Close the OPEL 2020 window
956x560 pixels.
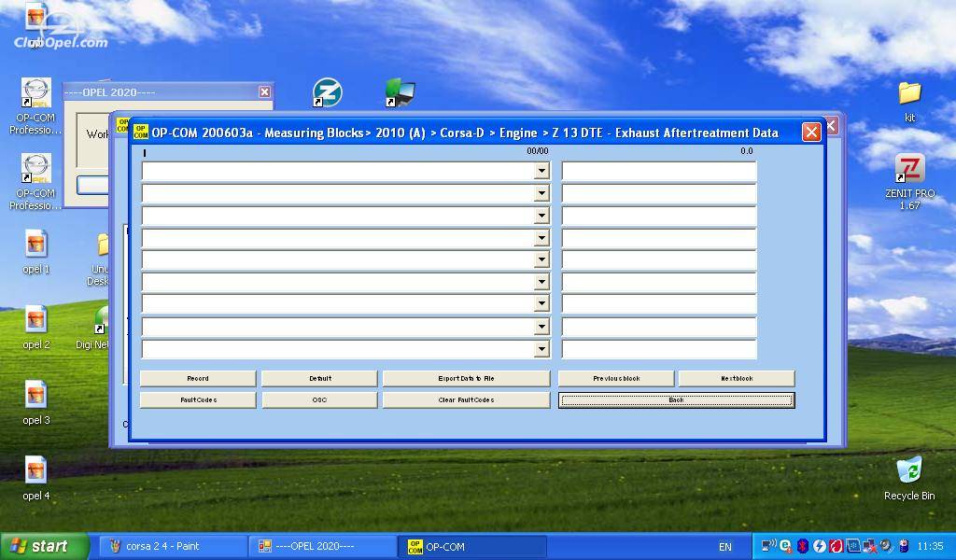264,91
